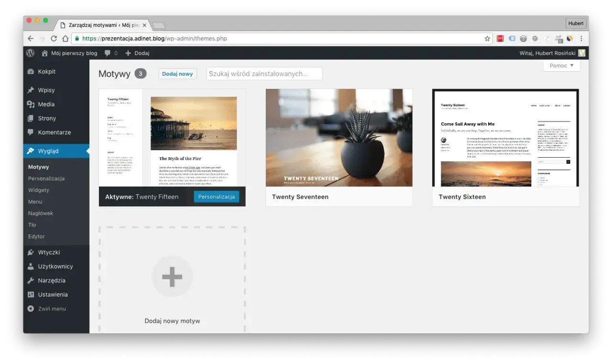
Task: Select Widgety in Wygląd submenu
Action: click(39, 190)
